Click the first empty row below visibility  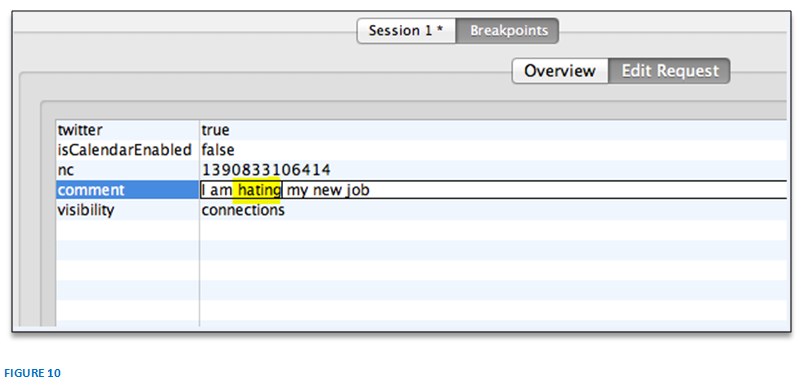tap(421, 230)
